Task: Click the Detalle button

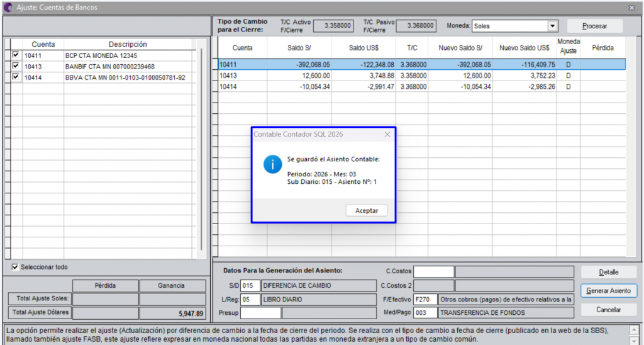Action: coord(608,272)
